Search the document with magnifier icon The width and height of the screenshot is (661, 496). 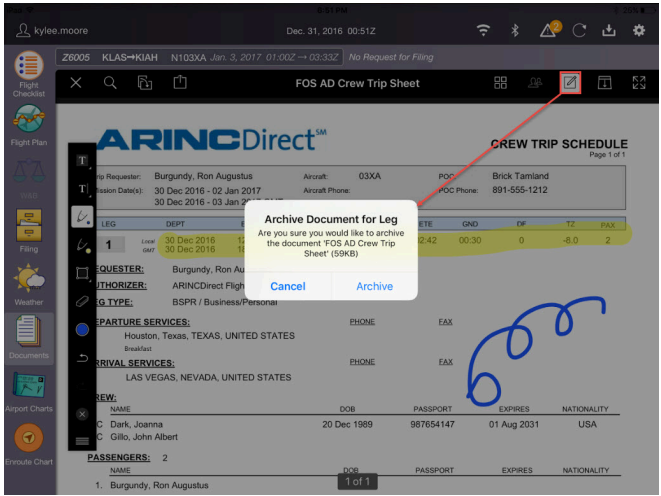pos(110,83)
